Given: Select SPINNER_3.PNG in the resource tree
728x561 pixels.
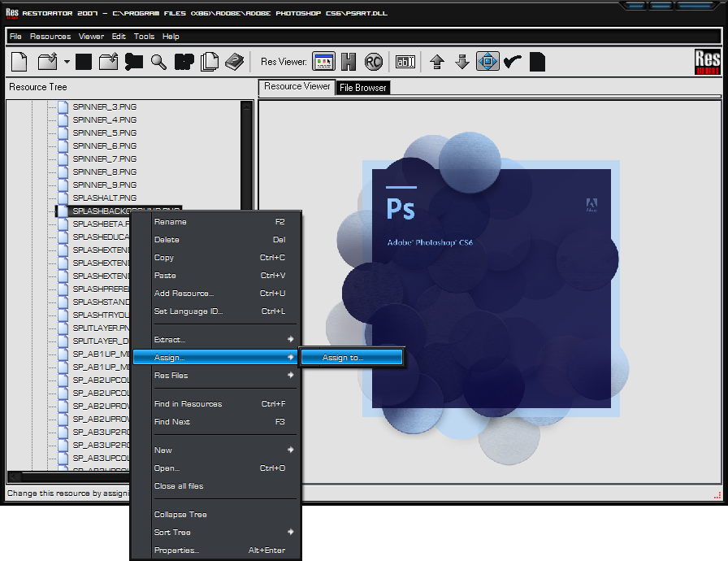Looking at the screenshot, I should [105, 107].
